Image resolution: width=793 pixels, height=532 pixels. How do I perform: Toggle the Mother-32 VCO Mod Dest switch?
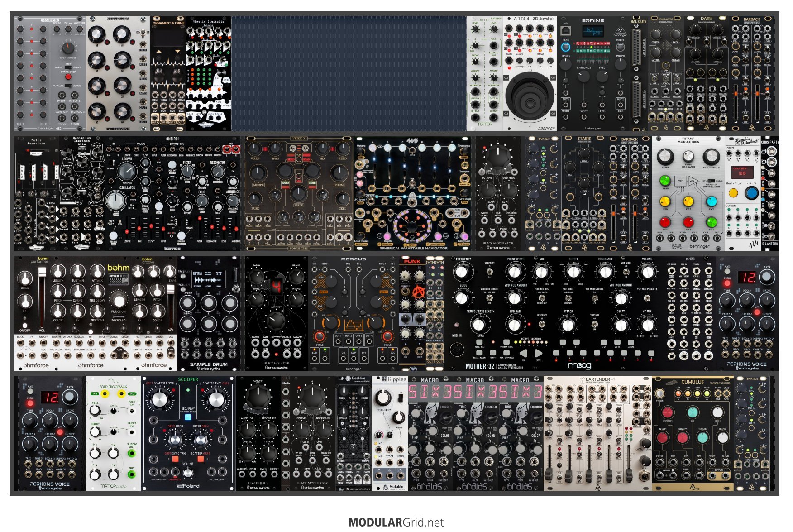(x=541, y=298)
